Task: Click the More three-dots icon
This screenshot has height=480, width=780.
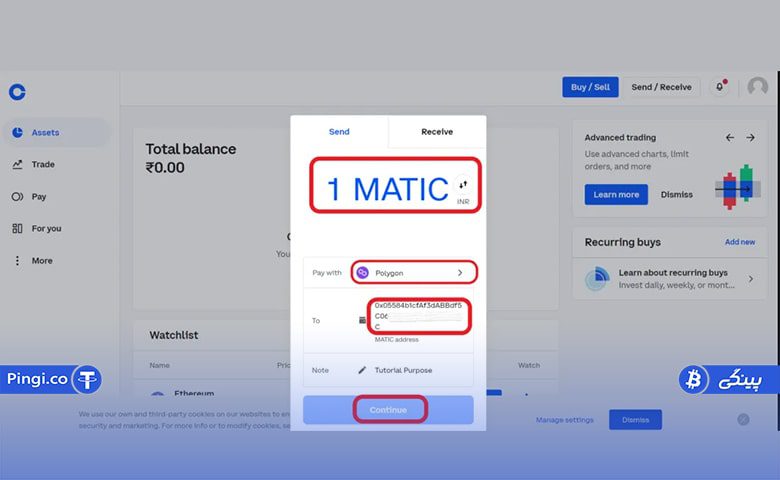Action: point(17,261)
